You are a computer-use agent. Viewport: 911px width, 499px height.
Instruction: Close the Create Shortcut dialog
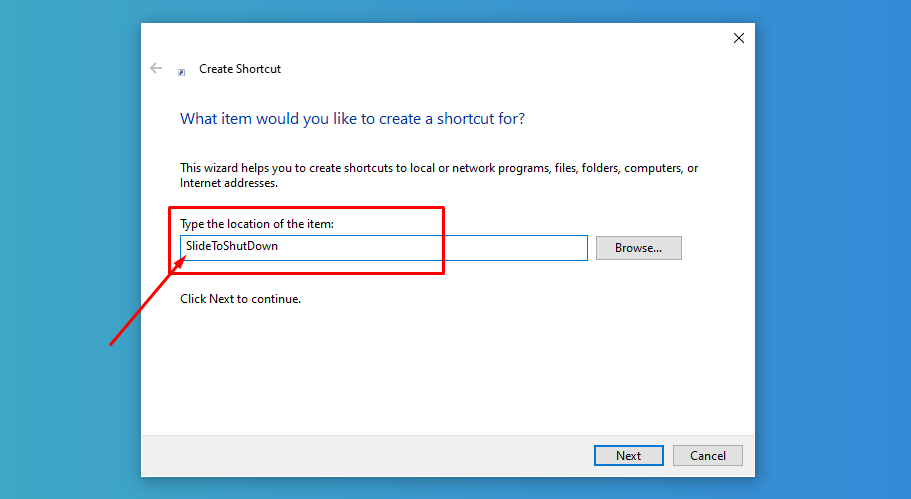(x=738, y=38)
